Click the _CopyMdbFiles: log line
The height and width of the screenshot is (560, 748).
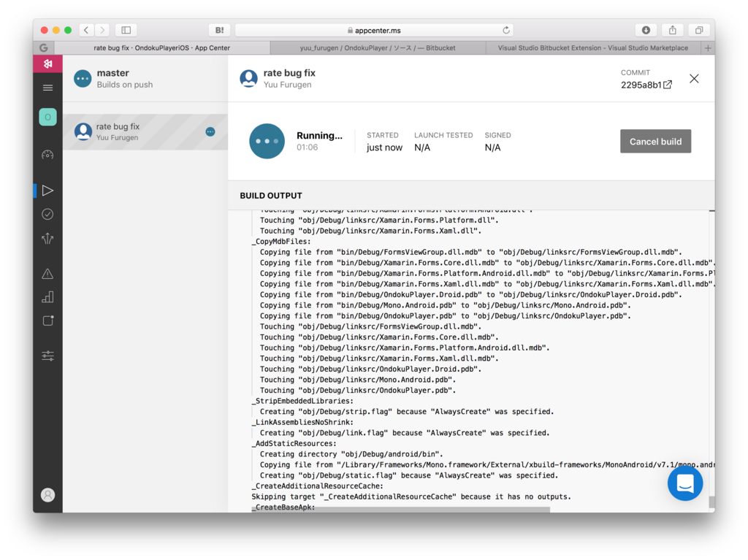[281, 242]
